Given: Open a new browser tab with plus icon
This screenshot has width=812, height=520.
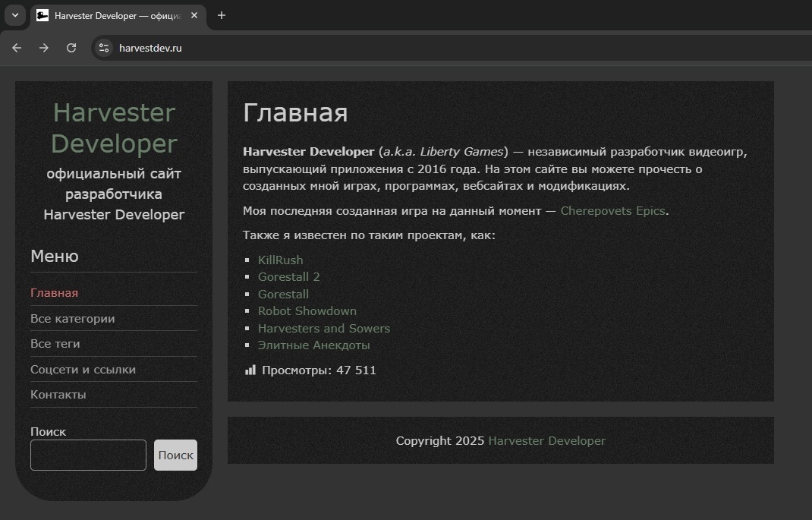Looking at the screenshot, I should tap(221, 15).
